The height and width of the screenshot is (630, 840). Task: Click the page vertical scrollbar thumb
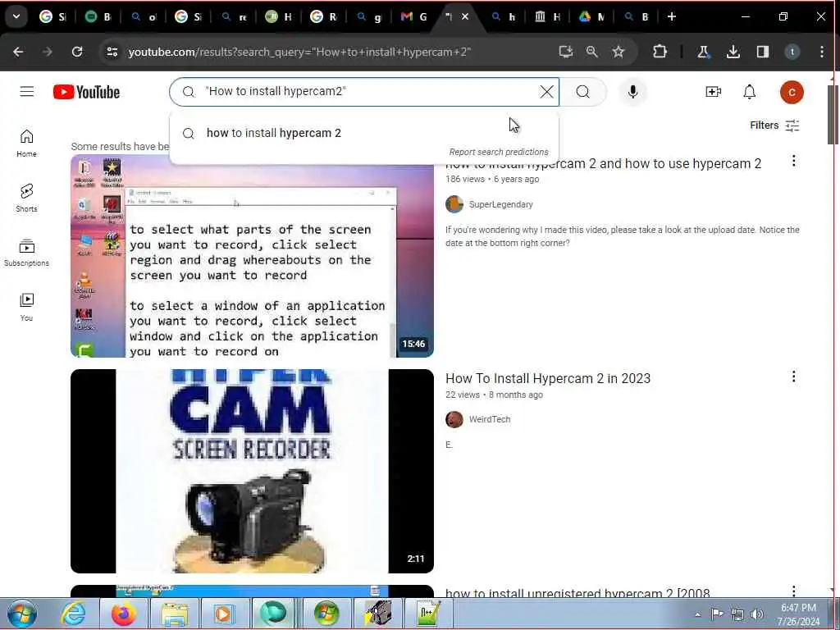pyautogui.click(x=833, y=114)
